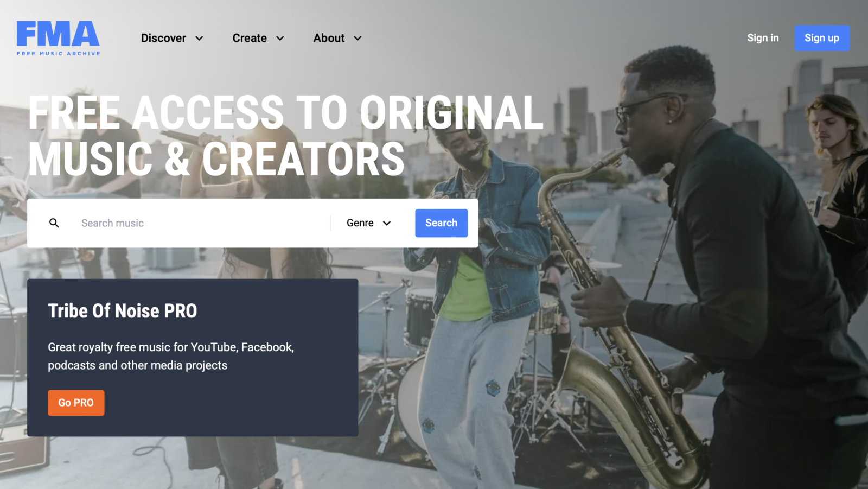Click the Free Access to Original Music headline
868x489 pixels.
coord(285,135)
